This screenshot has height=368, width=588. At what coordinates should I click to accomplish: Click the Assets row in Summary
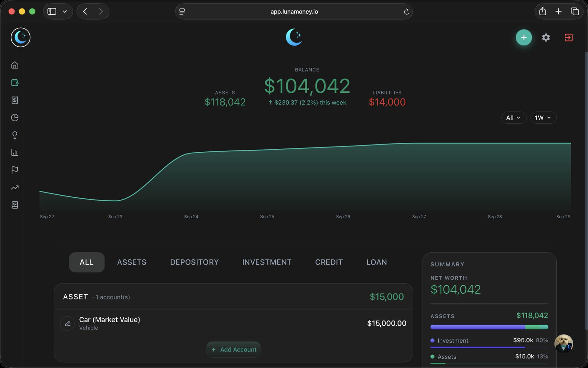point(489,357)
